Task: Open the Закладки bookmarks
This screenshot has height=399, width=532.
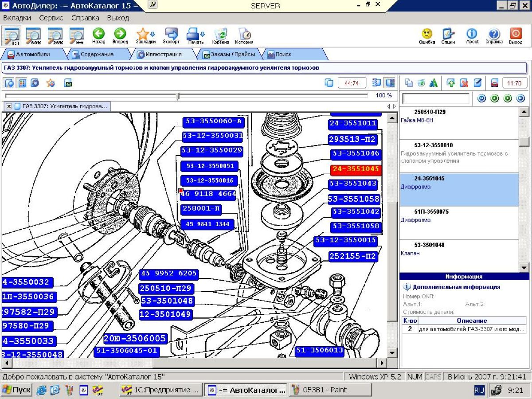Action: (x=145, y=35)
